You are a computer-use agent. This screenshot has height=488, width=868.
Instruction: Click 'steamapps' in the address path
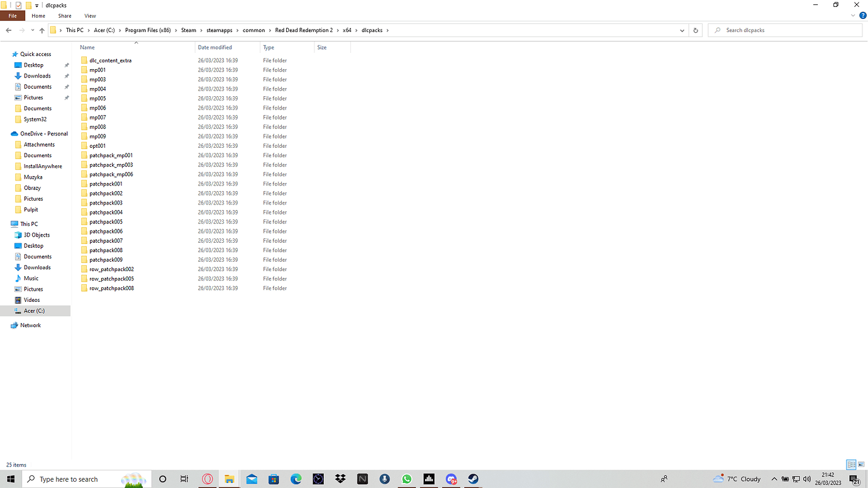[x=220, y=30]
